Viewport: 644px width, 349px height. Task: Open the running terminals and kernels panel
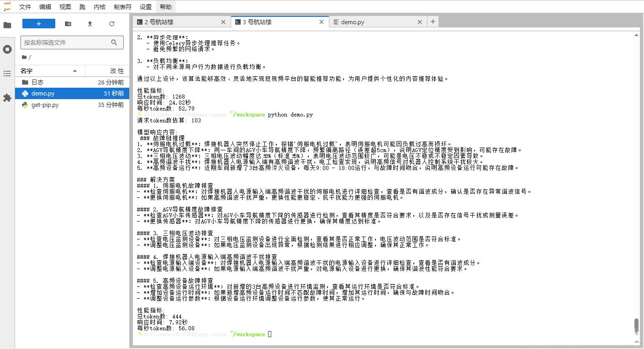tap(7, 49)
